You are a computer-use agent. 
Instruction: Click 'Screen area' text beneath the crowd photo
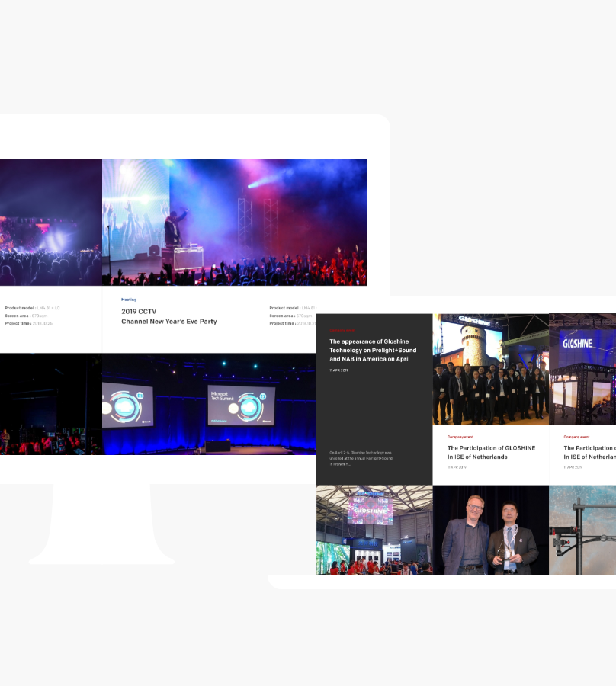(26, 316)
